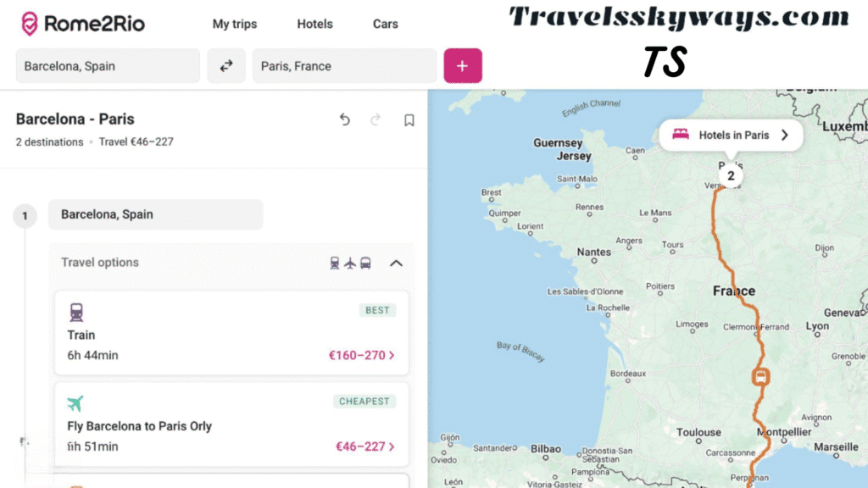
Task: Click the BEST badge
Action: (x=377, y=310)
